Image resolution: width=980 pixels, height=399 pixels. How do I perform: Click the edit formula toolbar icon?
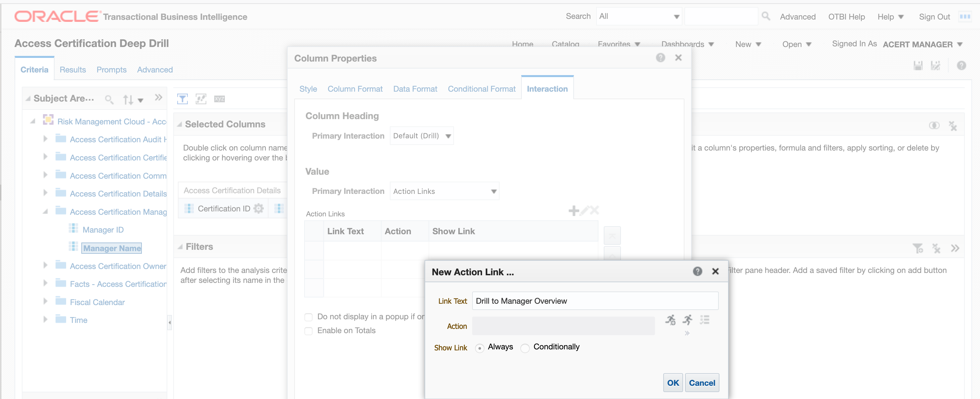coord(201,99)
